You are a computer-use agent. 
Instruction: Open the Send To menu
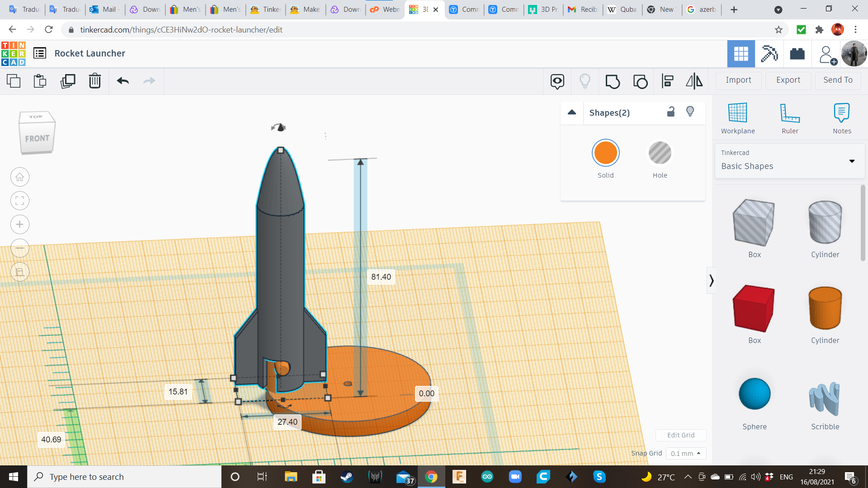coord(838,80)
